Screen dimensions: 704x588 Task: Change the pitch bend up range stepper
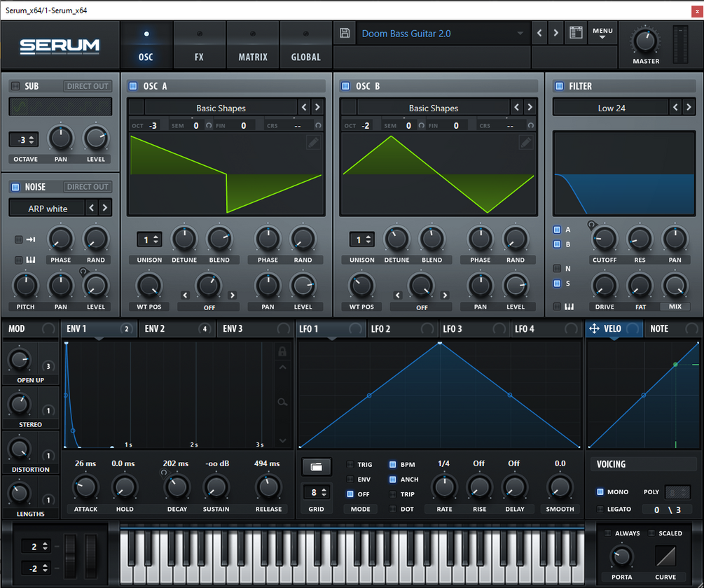pyautogui.click(x=36, y=546)
